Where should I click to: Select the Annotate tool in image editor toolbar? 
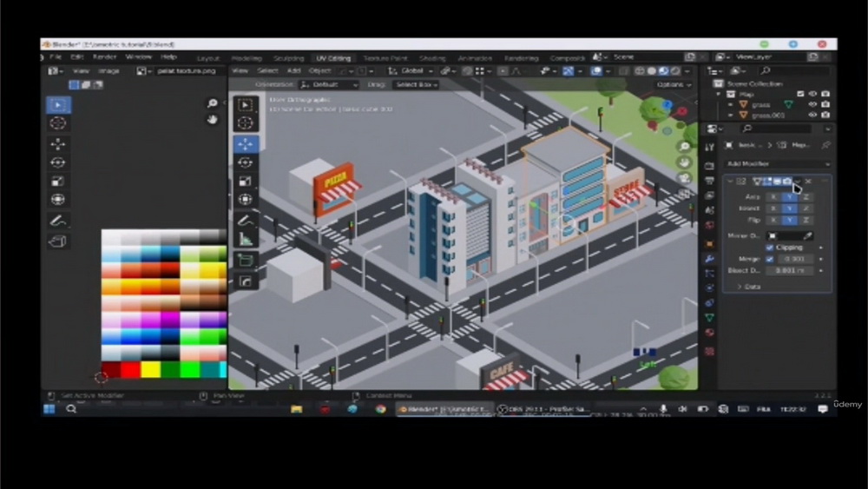point(58,221)
